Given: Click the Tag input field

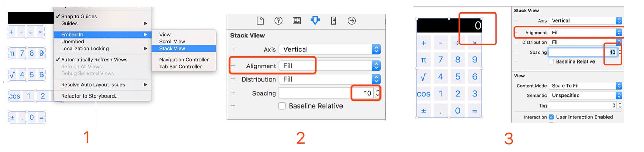Looking at the screenshot, I should [x=583, y=105].
